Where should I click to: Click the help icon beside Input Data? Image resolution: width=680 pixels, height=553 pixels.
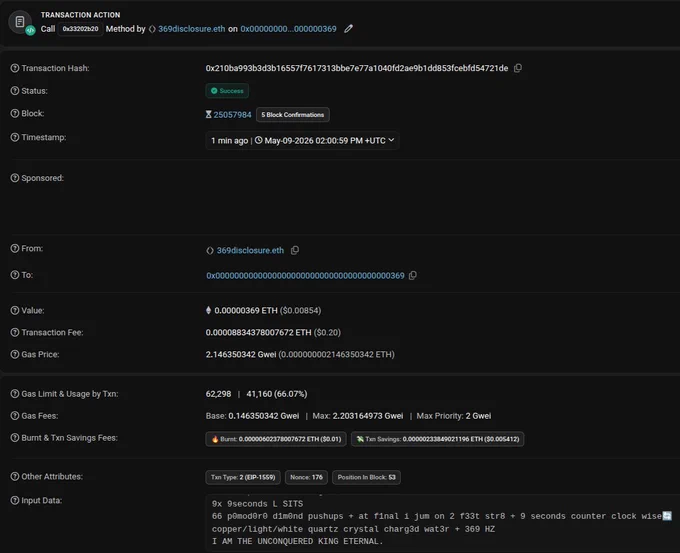tap(15, 500)
